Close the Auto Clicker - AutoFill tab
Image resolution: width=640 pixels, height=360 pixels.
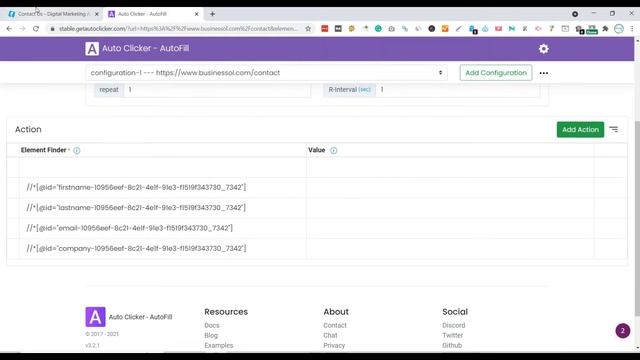[196, 14]
